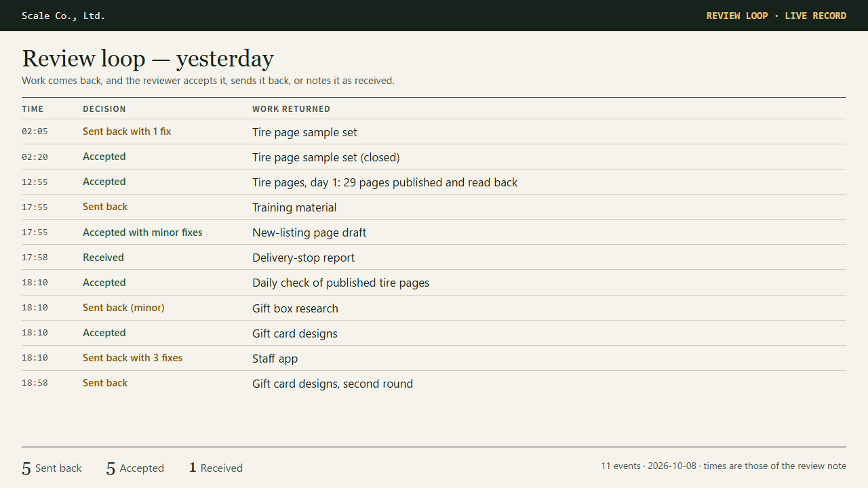Screen dimensions: 868x488
Task: Select the 18:58 time cell
Action: [x=35, y=382]
